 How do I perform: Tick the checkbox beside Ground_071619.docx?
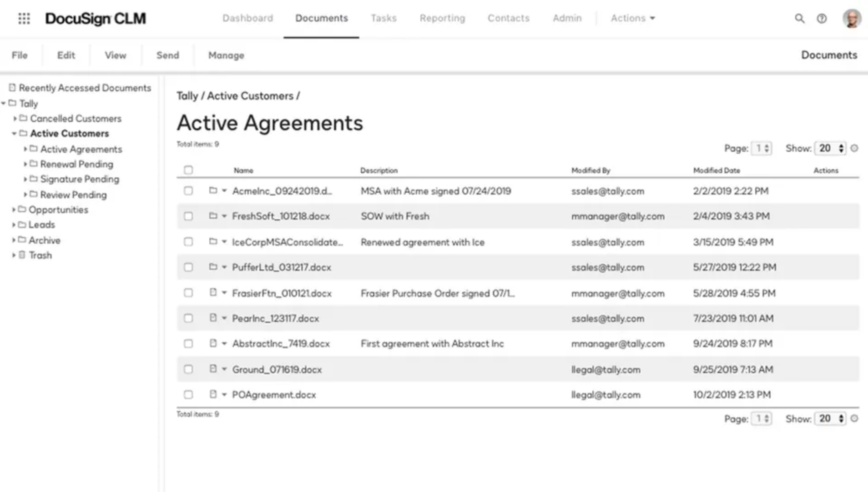188,369
